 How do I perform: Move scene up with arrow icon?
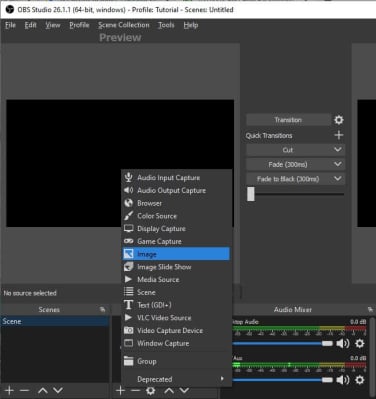43,390
